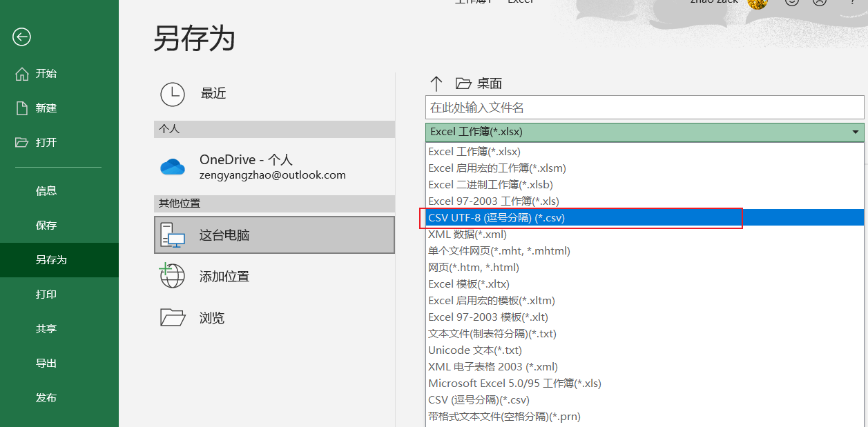868x427 pixels.
Task: Click the globe icon for 添加位置
Action: (x=173, y=276)
